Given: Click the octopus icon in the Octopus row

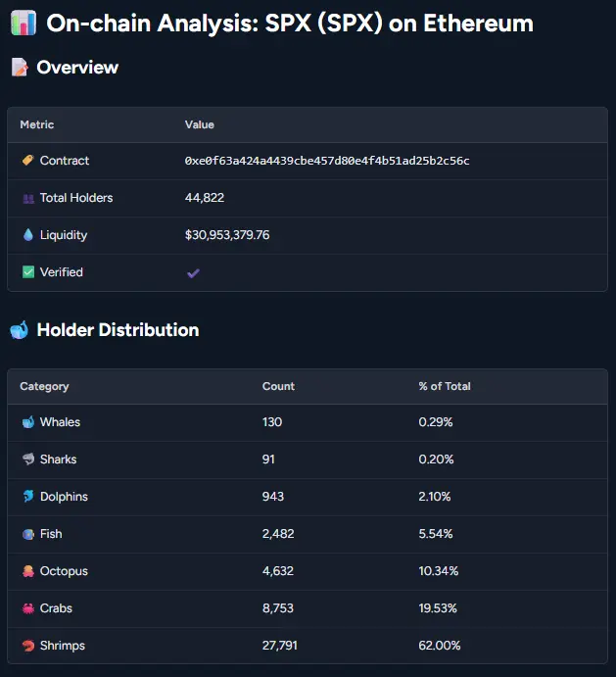Looking at the screenshot, I should tap(28, 571).
